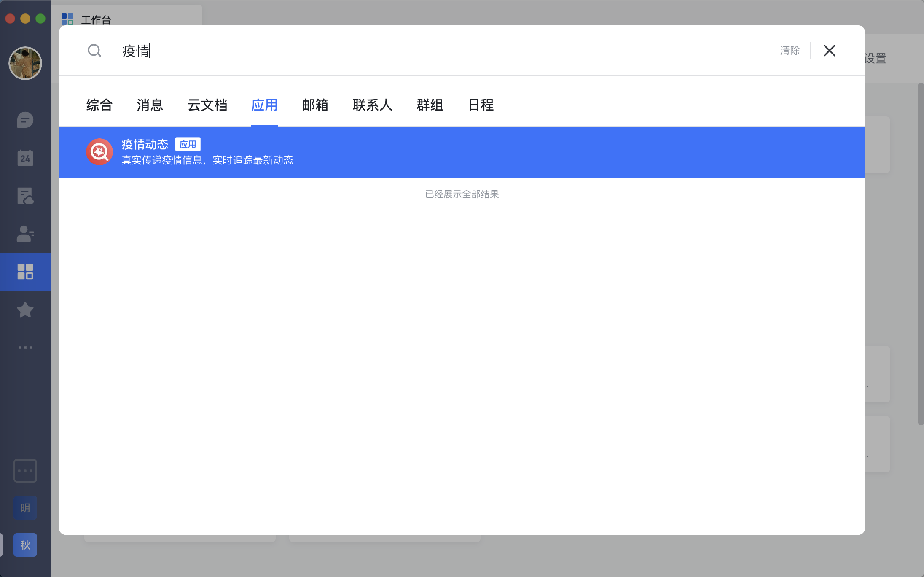This screenshot has height=577, width=924.
Task: Close the search panel with X
Action: click(829, 51)
